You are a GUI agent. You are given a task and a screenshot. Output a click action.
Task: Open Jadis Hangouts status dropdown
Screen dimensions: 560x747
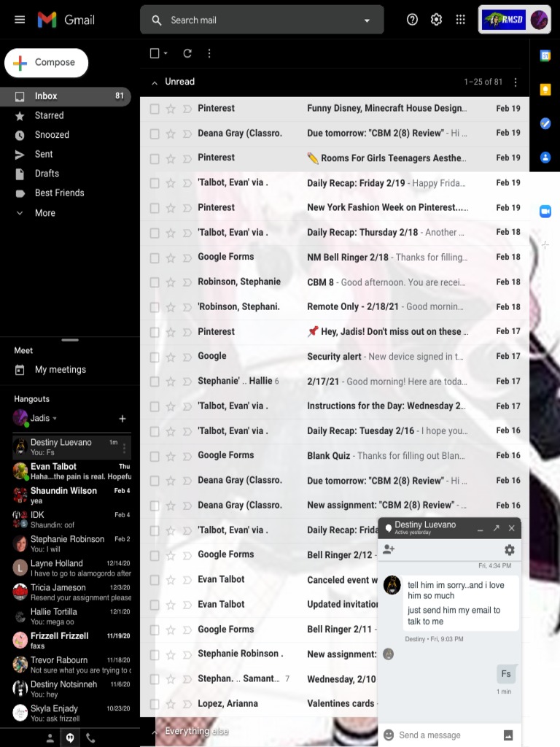(x=55, y=418)
